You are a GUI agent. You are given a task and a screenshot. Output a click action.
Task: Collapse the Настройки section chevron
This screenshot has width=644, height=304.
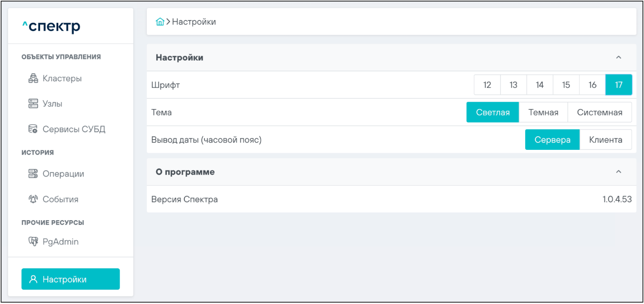pyautogui.click(x=618, y=57)
